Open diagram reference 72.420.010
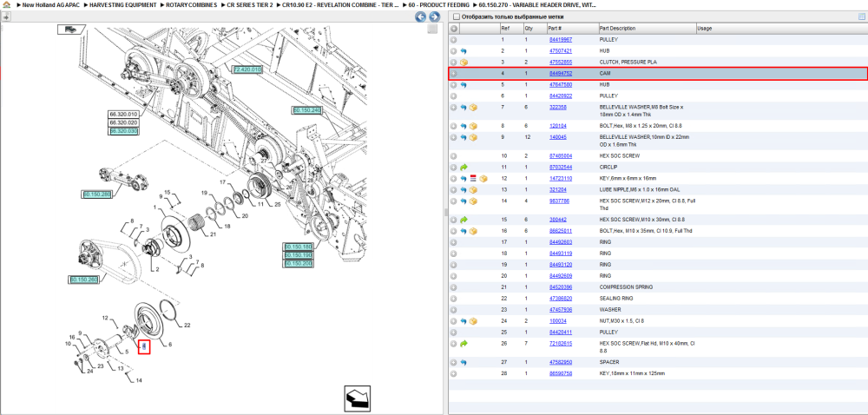Screen dimensions: 868x415 (x=247, y=69)
